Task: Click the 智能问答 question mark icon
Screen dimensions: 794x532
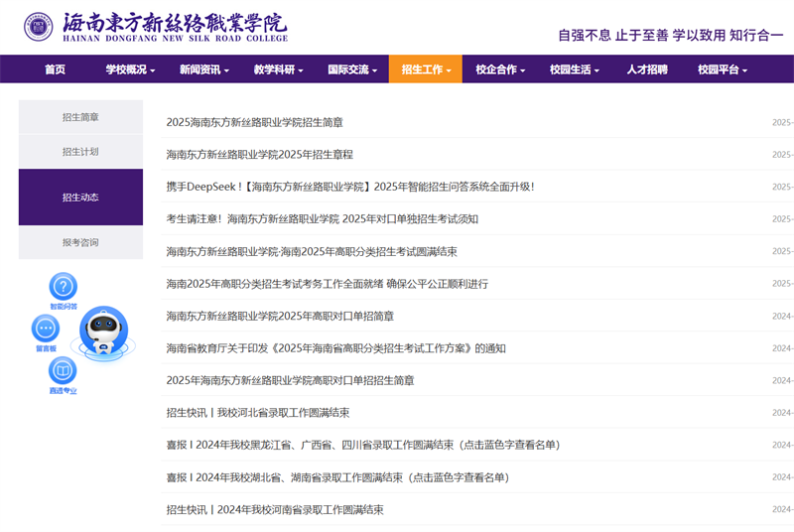Action: click(x=63, y=287)
